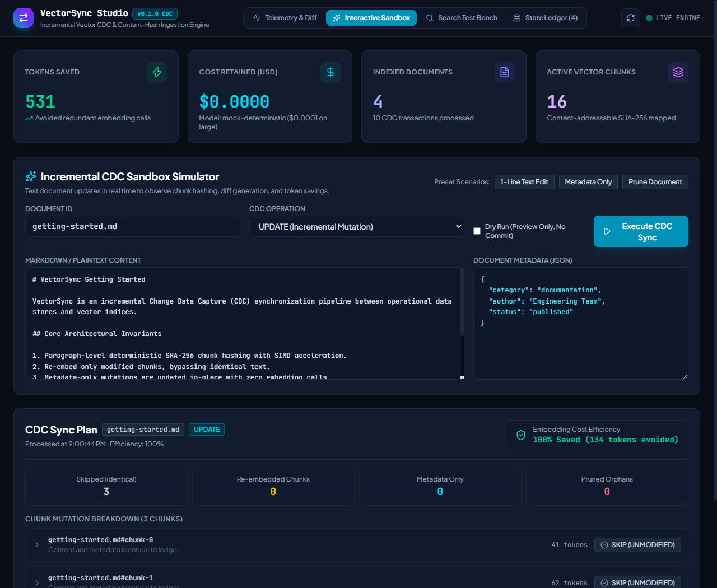The width and height of the screenshot is (717, 588).
Task: Click the shield icon in Embedding Cost Efficiency box
Action: pos(521,435)
